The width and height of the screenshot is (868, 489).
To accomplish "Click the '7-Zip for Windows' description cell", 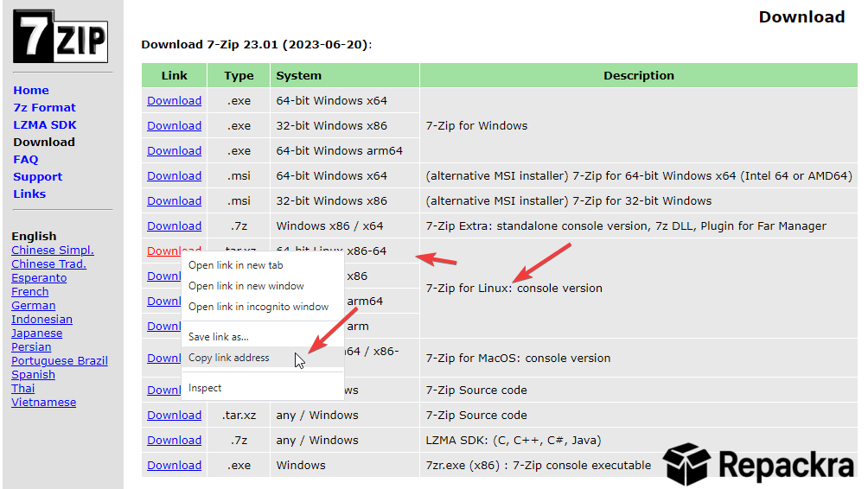I will coord(639,125).
